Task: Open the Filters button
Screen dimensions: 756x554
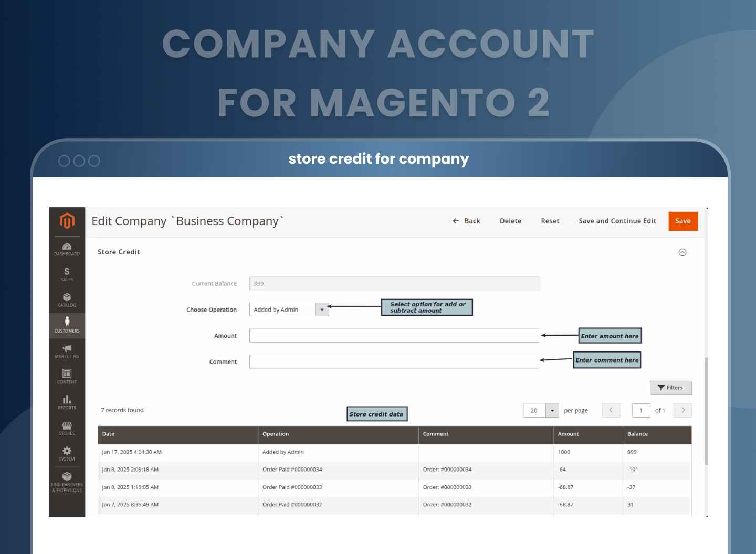Action: click(x=670, y=388)
